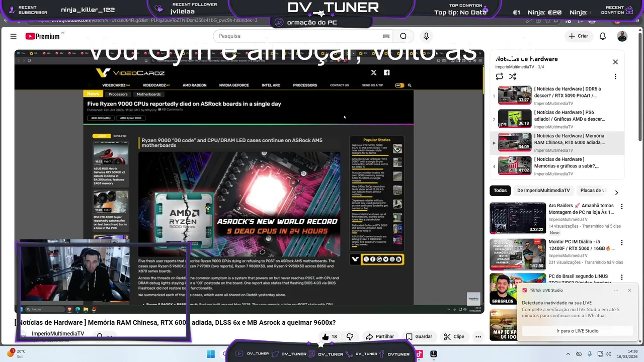Viewport: 644px width, 362px height.
Task: Like the video with 18 likes
Action: click(330, 336)
